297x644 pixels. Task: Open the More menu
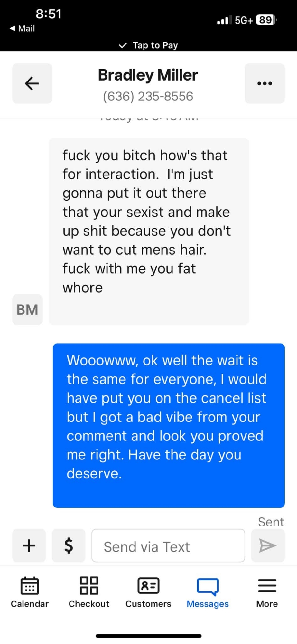point(267,592)
